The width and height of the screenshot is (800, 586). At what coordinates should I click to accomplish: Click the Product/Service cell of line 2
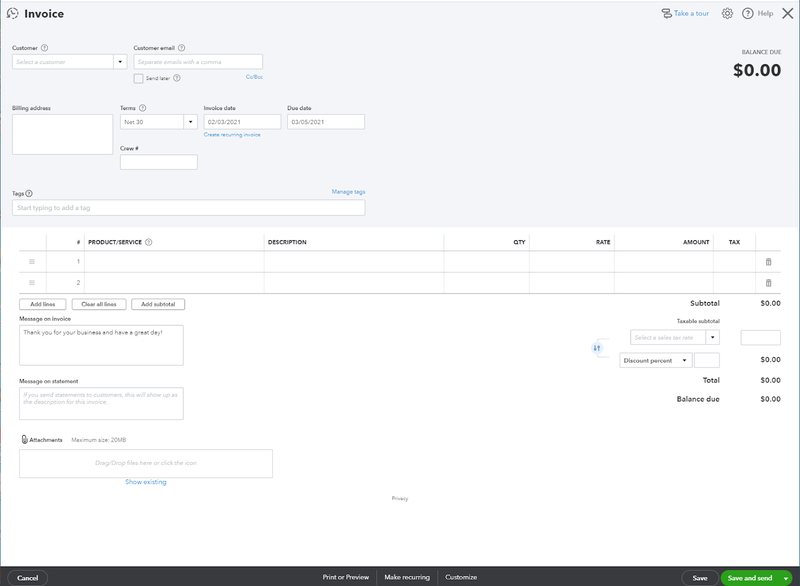pos(174,283)
